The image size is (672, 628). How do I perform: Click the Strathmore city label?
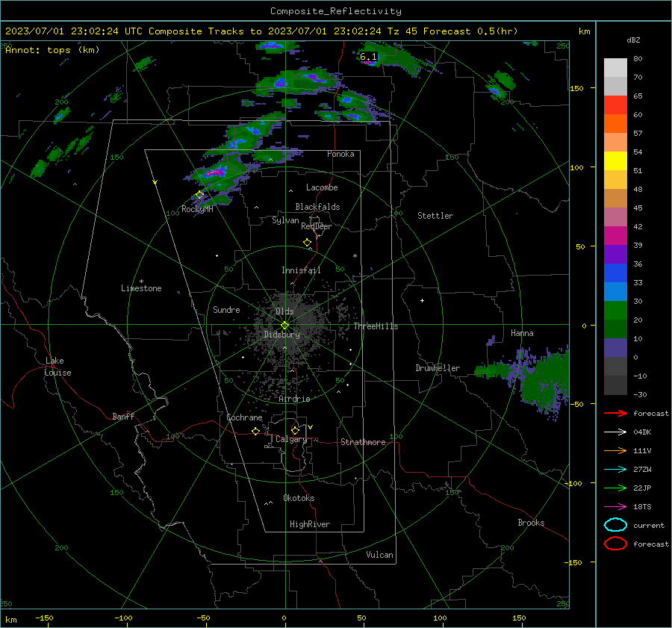pyautogui.click(x=363, y=442)
